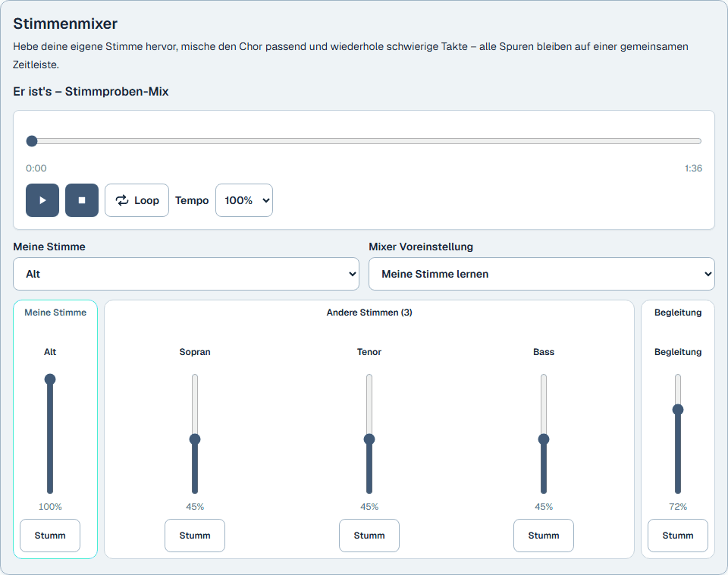The image size is (728, 575).
Task: Open the Tempo 100% dropdown
Action: point(244,200)
